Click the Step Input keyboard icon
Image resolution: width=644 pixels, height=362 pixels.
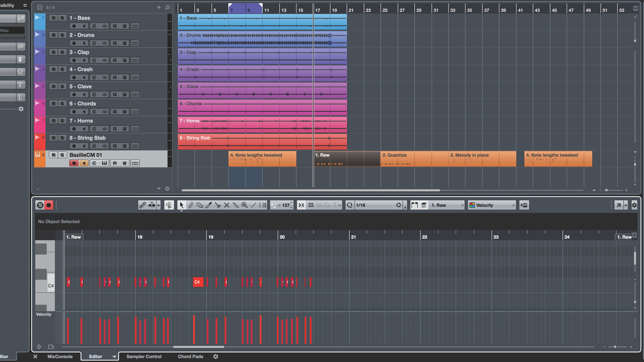pyautogui.click(x=524, y=205)
